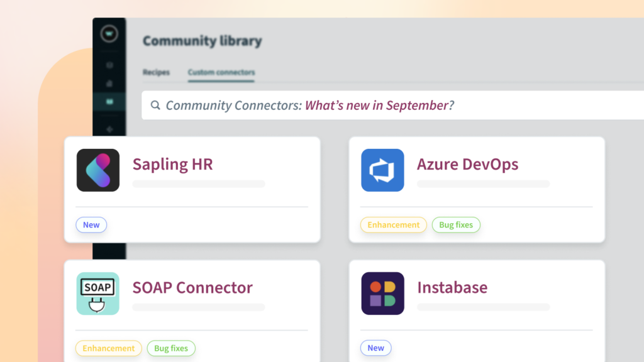
Task: Open the Custom connectors tab
Action: tap(221, 72)
